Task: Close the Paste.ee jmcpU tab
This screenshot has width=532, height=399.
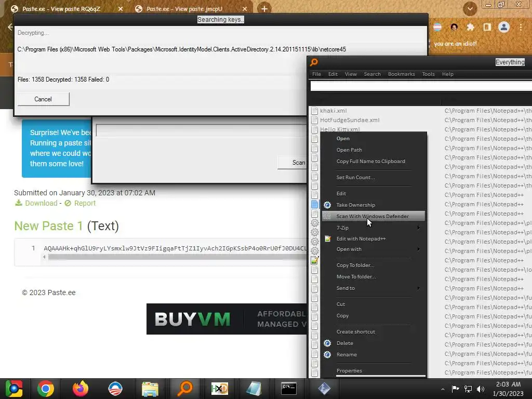Action: (245, 9)
